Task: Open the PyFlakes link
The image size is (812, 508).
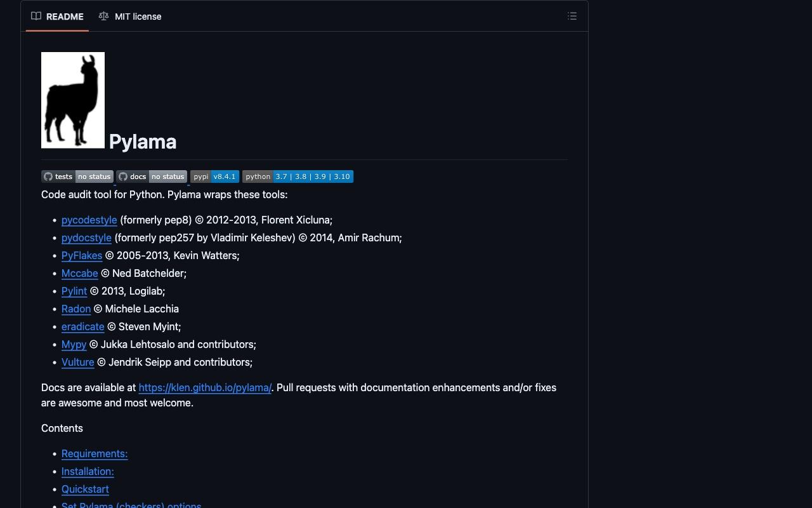Action: tap(82, 255)
